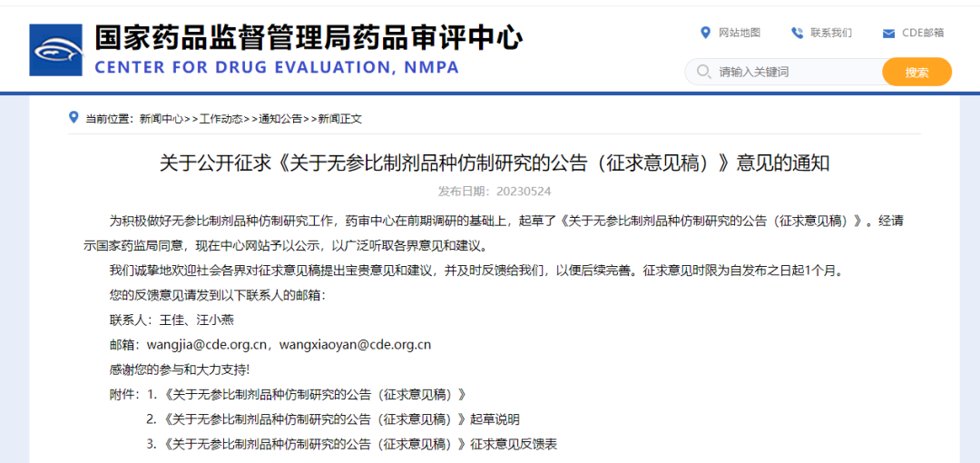Open 联系我们 link
Viewport: 980px width, 463px height.
click(830, 34)
